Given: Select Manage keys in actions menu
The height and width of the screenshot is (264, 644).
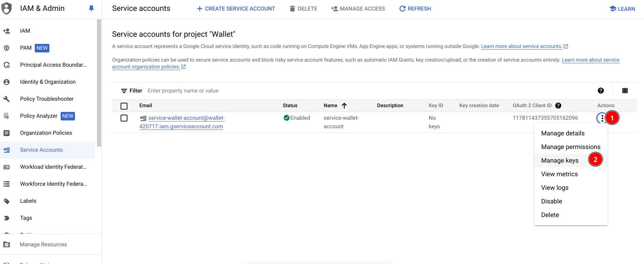Looking at the screenshot, I should pos(571,161).
